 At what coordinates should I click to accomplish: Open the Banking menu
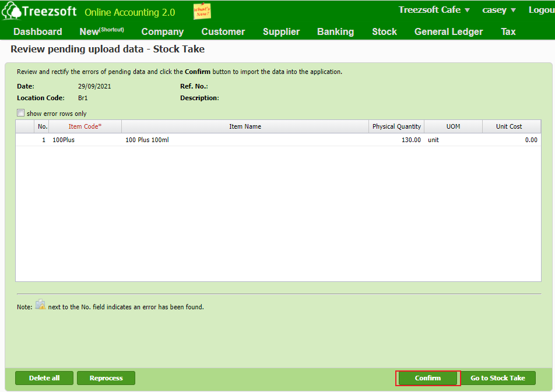pyautogui.click(x=335, y=31)
